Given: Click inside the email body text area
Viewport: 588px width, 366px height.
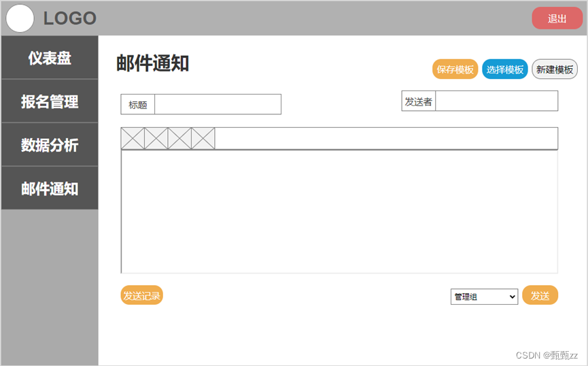Looking at the screenshot, I should [339, 212].
